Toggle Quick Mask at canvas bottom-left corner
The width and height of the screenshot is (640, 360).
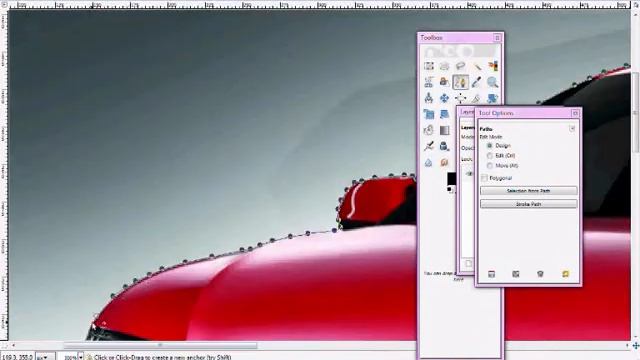tap(4, 346)
